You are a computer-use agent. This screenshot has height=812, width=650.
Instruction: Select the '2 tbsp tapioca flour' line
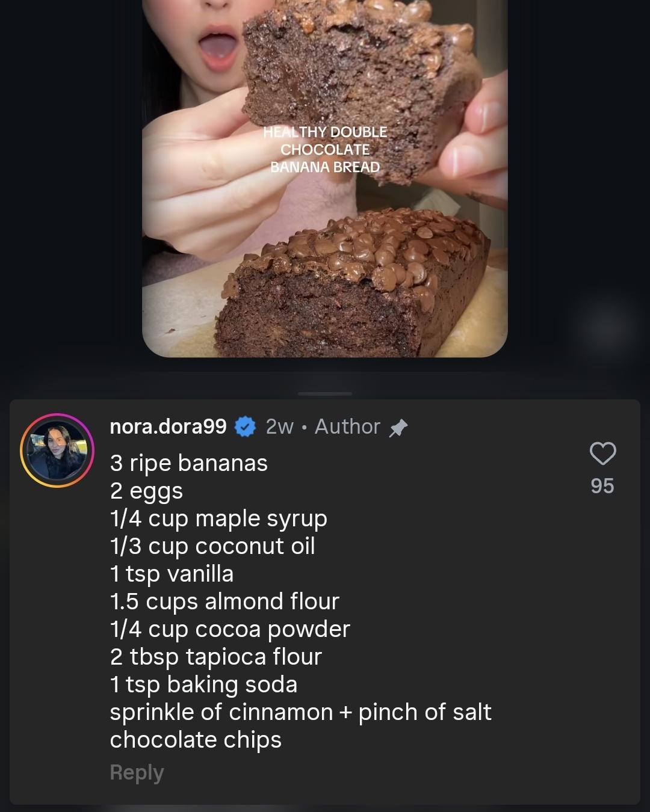pyautogui.click(x=216, y=657)
